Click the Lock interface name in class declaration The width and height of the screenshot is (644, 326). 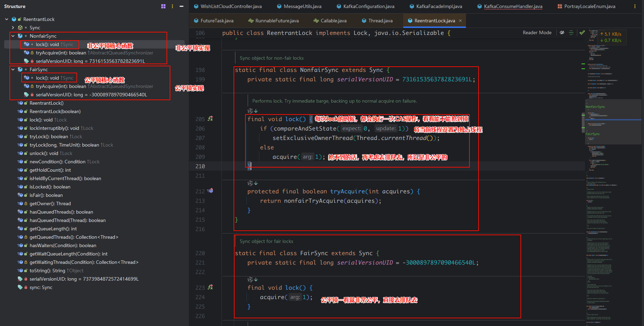point(361,33)
